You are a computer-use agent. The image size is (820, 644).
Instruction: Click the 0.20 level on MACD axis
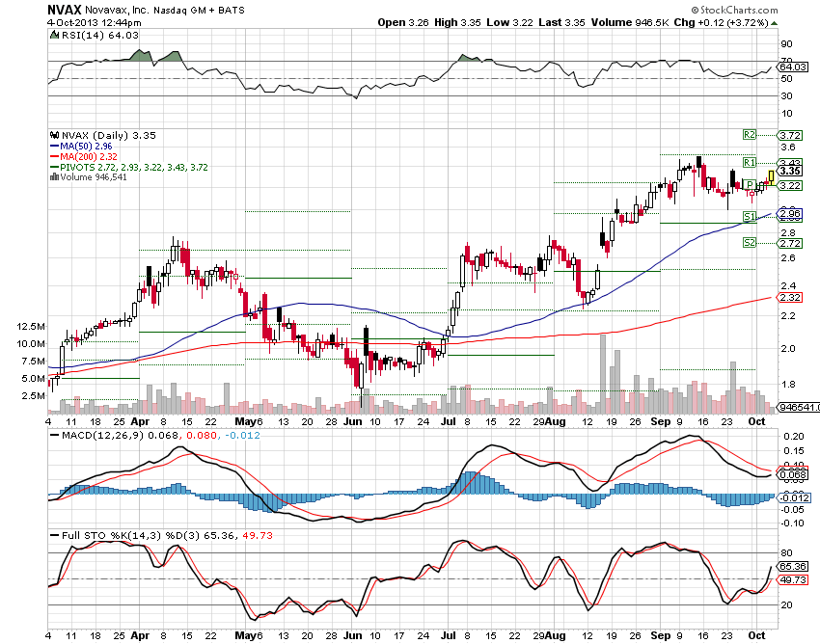point(794,437)
